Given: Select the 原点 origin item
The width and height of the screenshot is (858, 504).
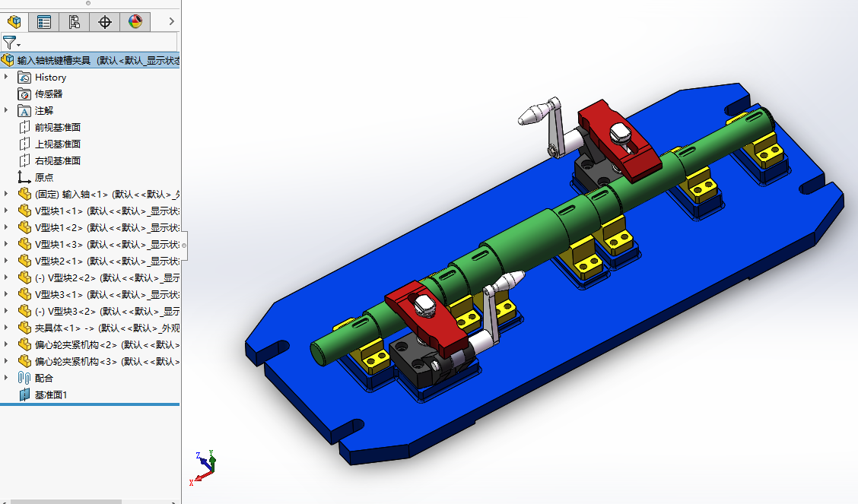Looking at the screenshot, I should pyautogui.click(x=44, y=178).
